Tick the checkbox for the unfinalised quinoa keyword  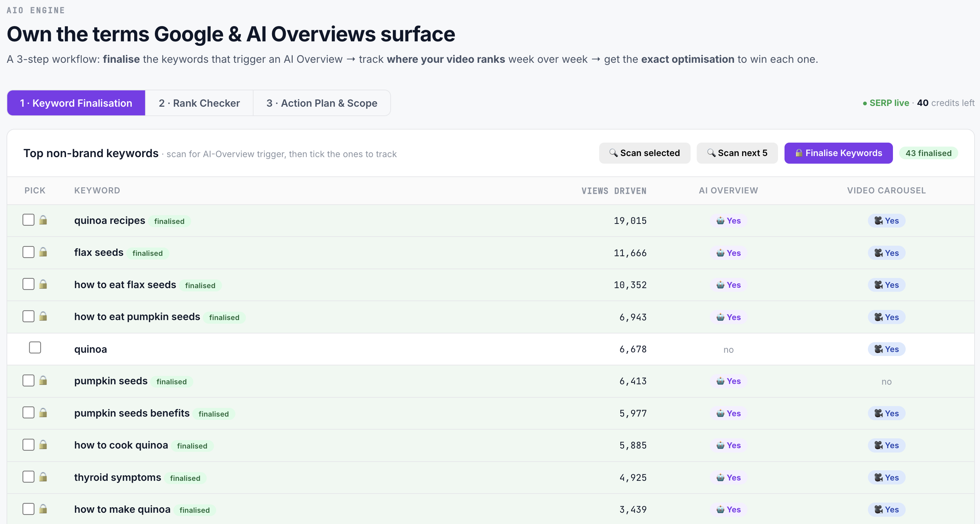[35, 347]
